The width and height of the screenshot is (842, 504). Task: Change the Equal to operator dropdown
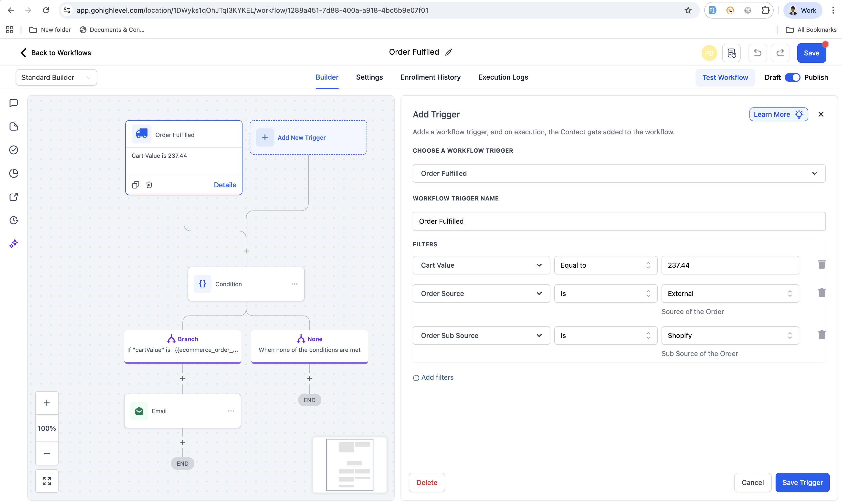coord(605,265)
